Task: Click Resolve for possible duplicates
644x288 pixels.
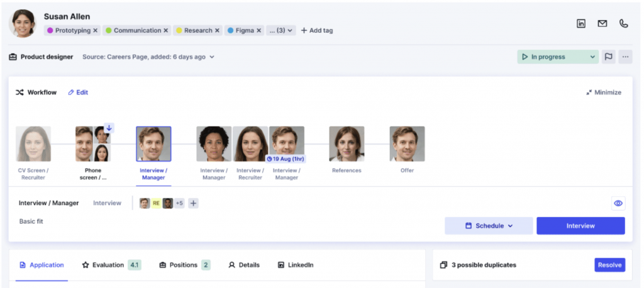Action: [x=609, y=265]
